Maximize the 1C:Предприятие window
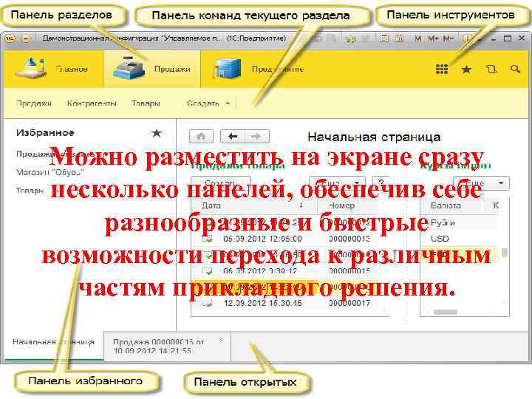The width and height of the screenshot is (532, 399). tap(508, 38)
